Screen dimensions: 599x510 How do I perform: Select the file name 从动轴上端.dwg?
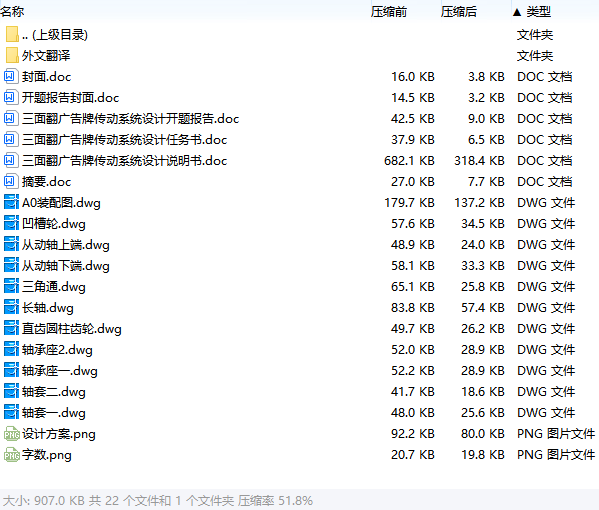coord(65,245)
